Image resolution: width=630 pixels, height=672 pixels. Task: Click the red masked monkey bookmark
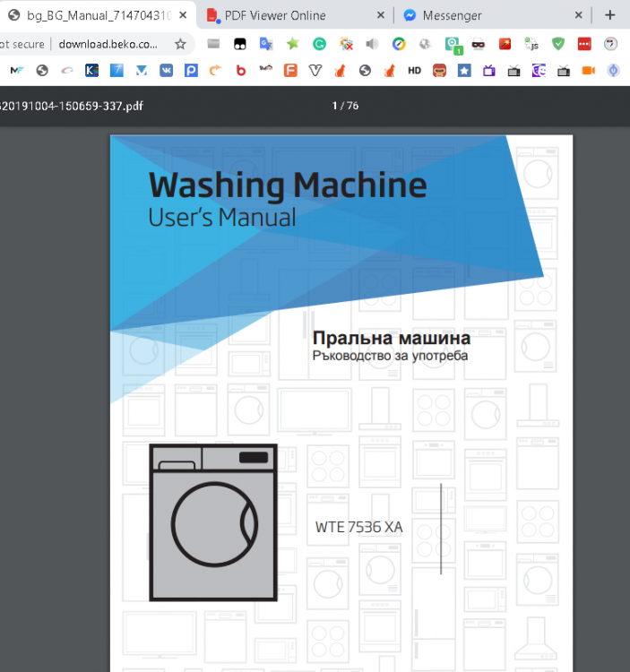tap(439, 70)
